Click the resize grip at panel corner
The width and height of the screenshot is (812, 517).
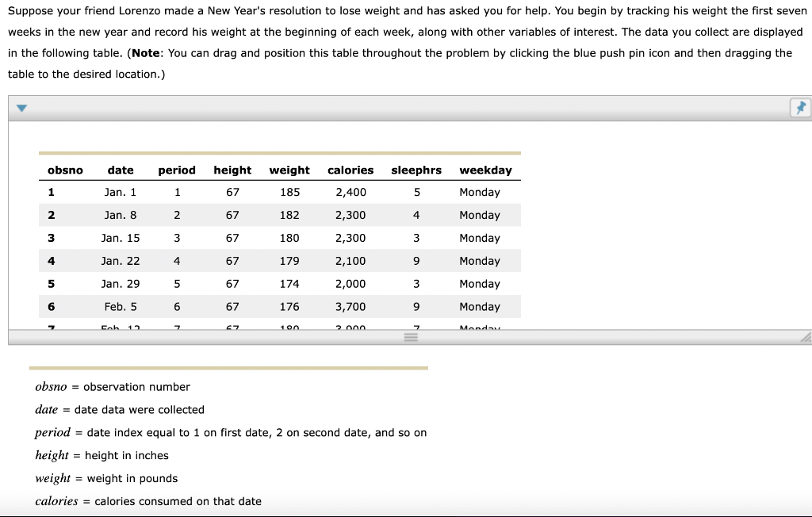pyautogui.click(x=806, y=336)
